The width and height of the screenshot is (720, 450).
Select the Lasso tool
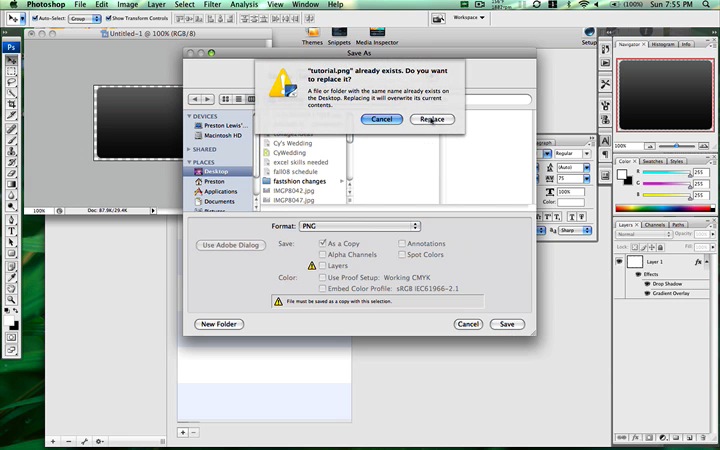pyautogui.click(x=11, y=82)
